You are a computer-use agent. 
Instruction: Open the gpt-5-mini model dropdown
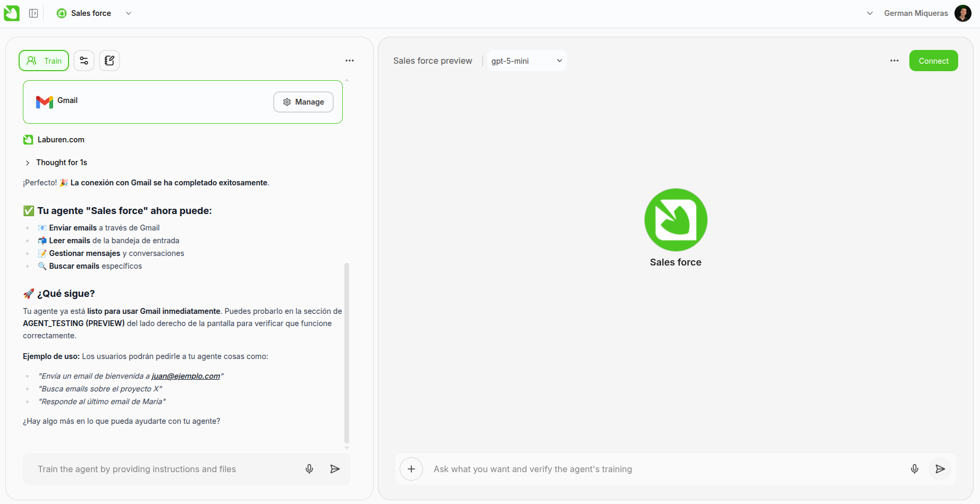527,61
